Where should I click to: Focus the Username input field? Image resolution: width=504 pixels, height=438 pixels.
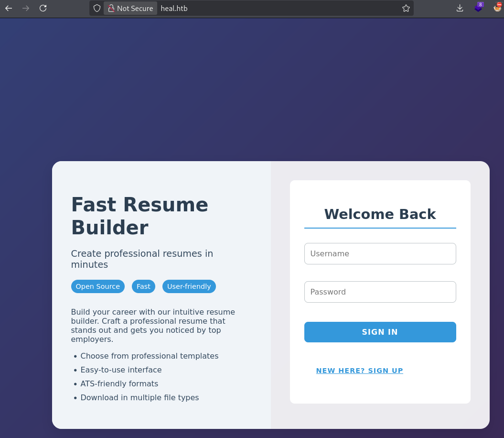point(380,253)
